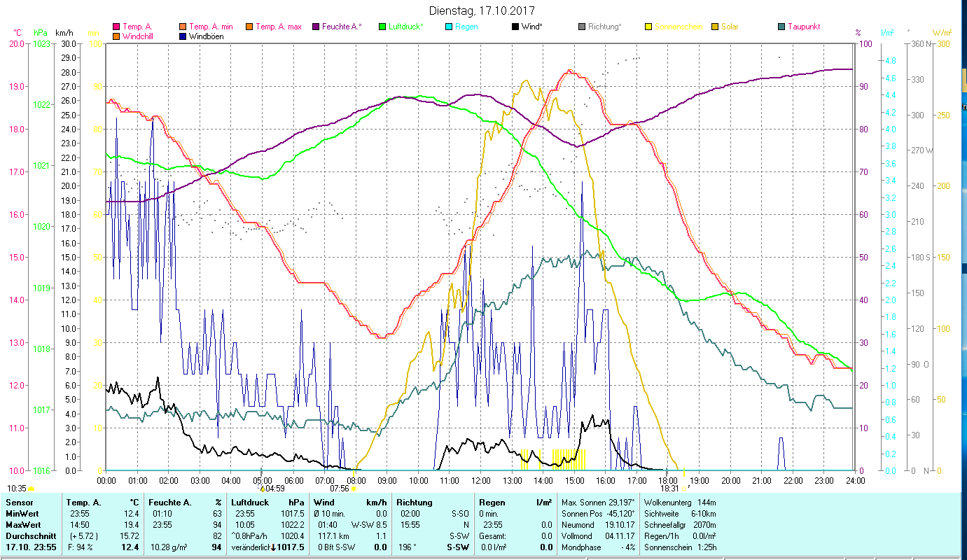The height and width of the screenshot is (560, 967).
Task: Click the 'Neumond 19.10.17' entry
Action: pos(598,525)
